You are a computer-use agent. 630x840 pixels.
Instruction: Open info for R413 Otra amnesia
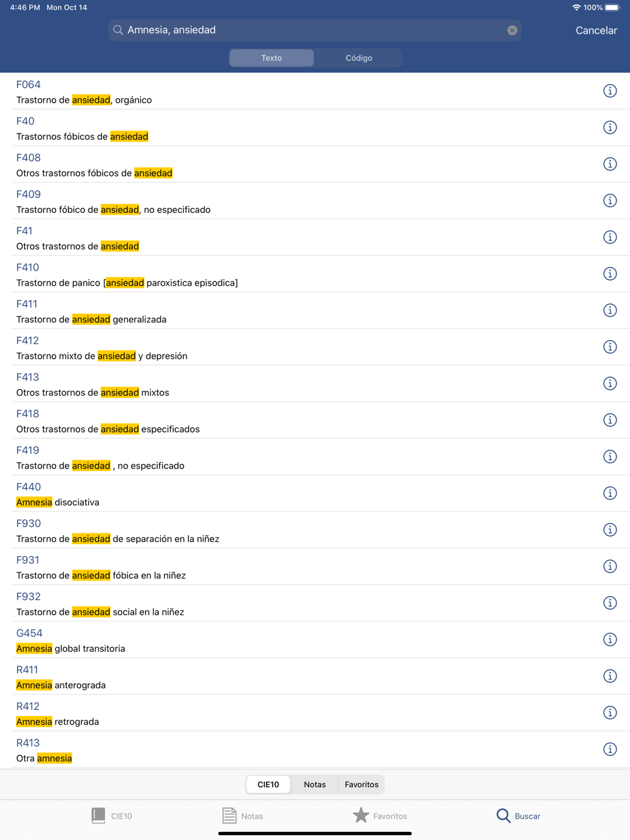(x=610, y=749)
